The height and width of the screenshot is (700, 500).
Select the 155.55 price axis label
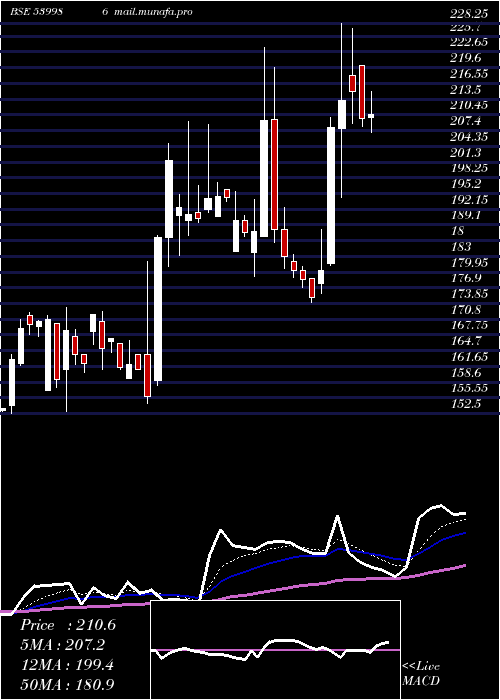[x=469, y=388]
